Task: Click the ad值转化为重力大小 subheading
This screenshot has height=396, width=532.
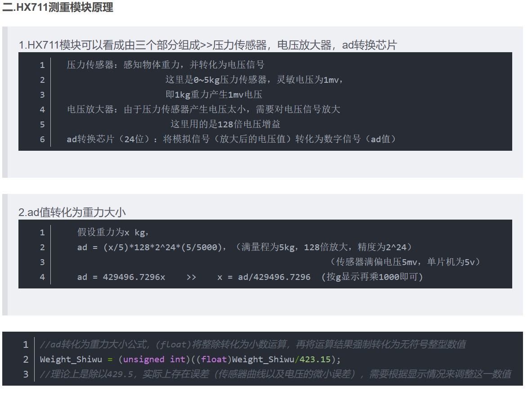Action: (x=72, y=212)
